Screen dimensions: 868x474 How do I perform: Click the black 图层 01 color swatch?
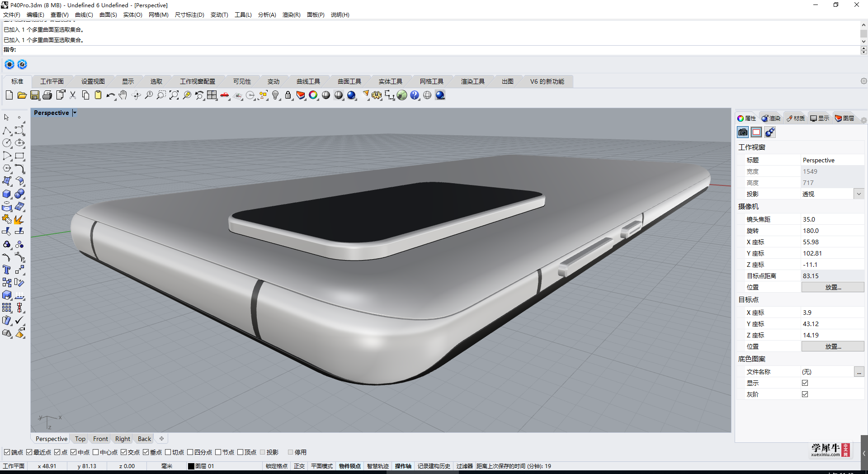tap(191, 466)
